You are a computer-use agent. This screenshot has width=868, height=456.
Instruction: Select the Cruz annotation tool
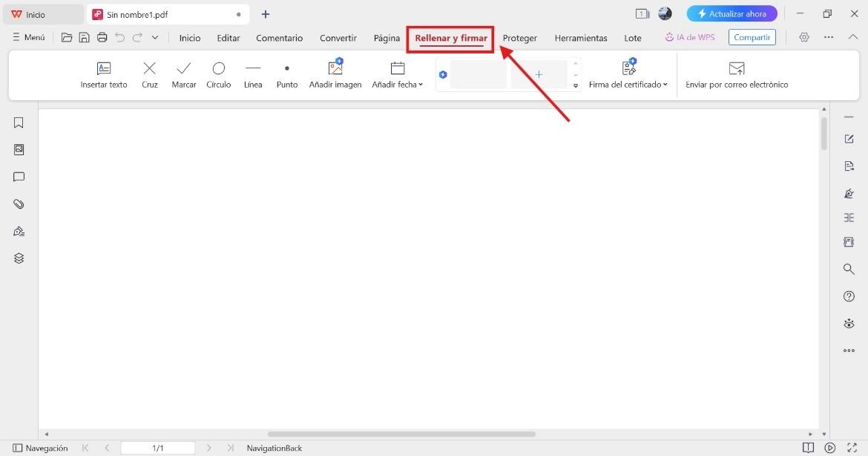pos(150,74)
